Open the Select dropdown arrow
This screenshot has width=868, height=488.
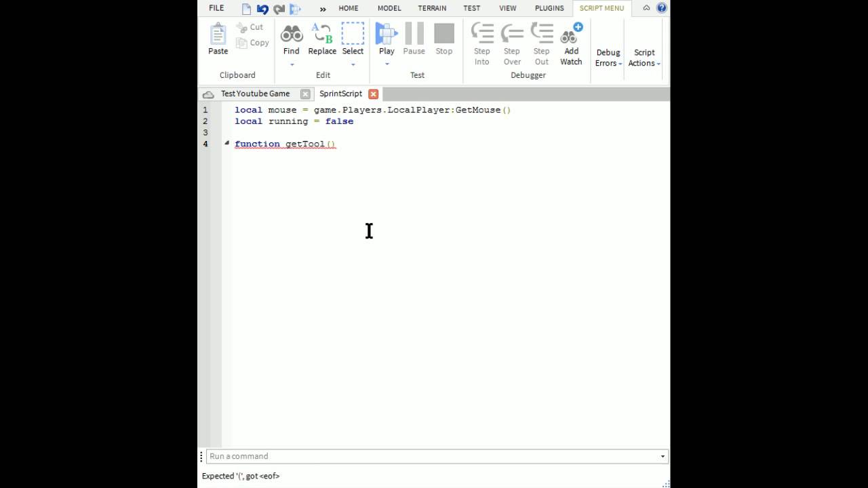click(x=353, y=65)
